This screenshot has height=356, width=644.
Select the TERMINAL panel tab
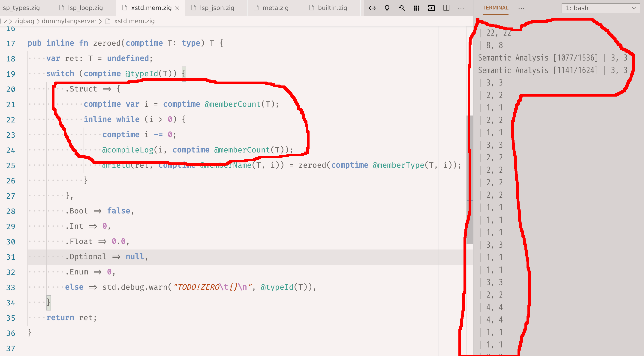click(x=495, y=8)
